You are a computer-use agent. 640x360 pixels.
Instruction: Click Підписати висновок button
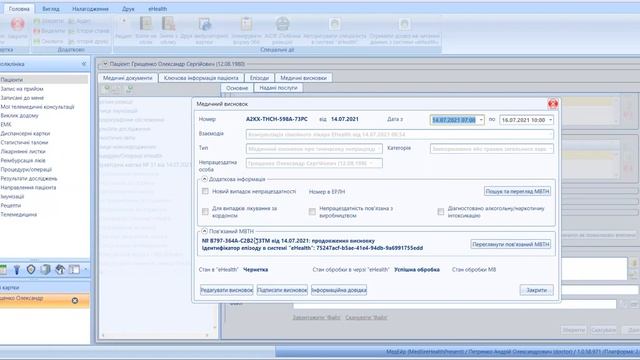(x=282, y=290)
